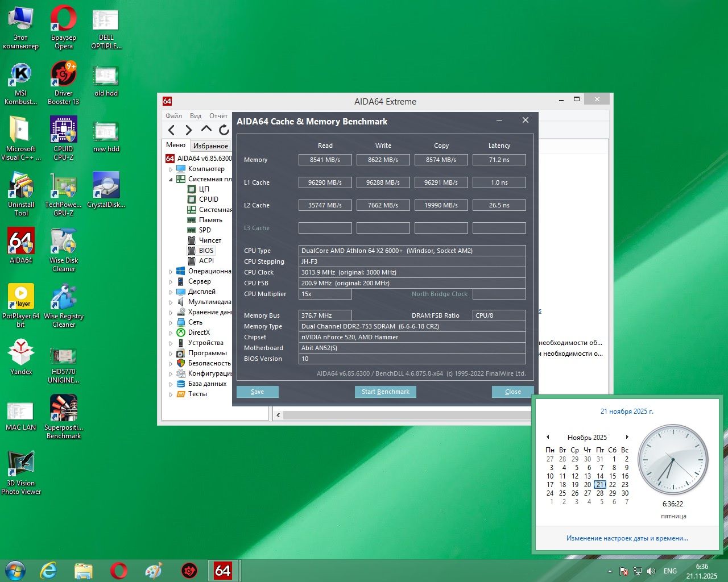Select the MSI Kombustor desktop icon
728x582 pixels.
point(20,84)
